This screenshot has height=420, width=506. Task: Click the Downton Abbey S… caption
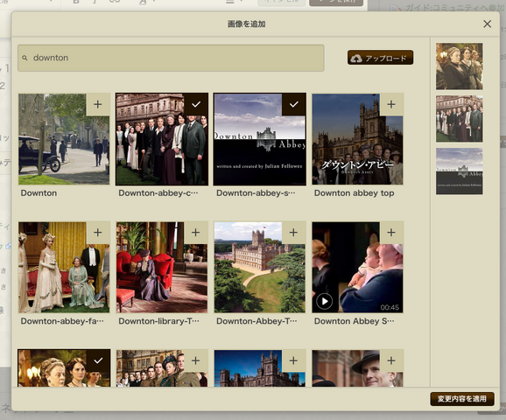354,321
